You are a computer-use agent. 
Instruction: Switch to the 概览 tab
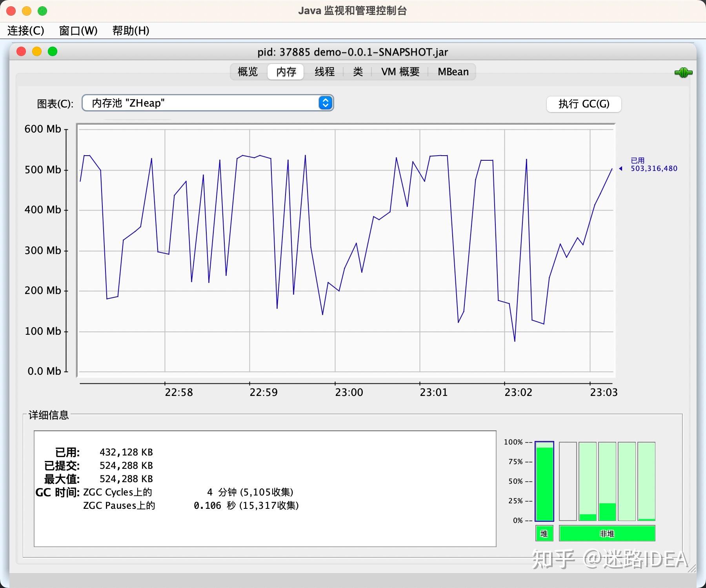pyautogui.click(x=247, y=72)
